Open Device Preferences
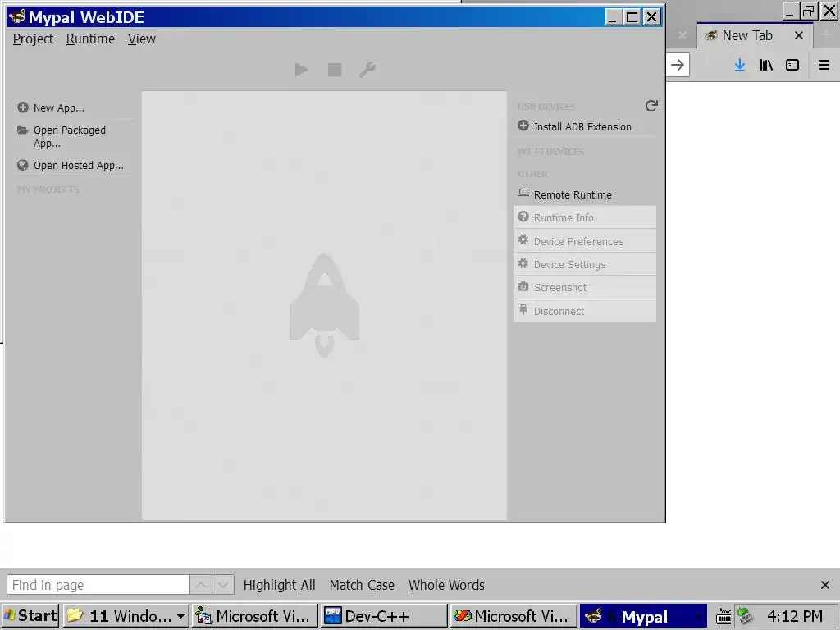The height and width of the screenshot is (630, 840). tap(584, 241)
